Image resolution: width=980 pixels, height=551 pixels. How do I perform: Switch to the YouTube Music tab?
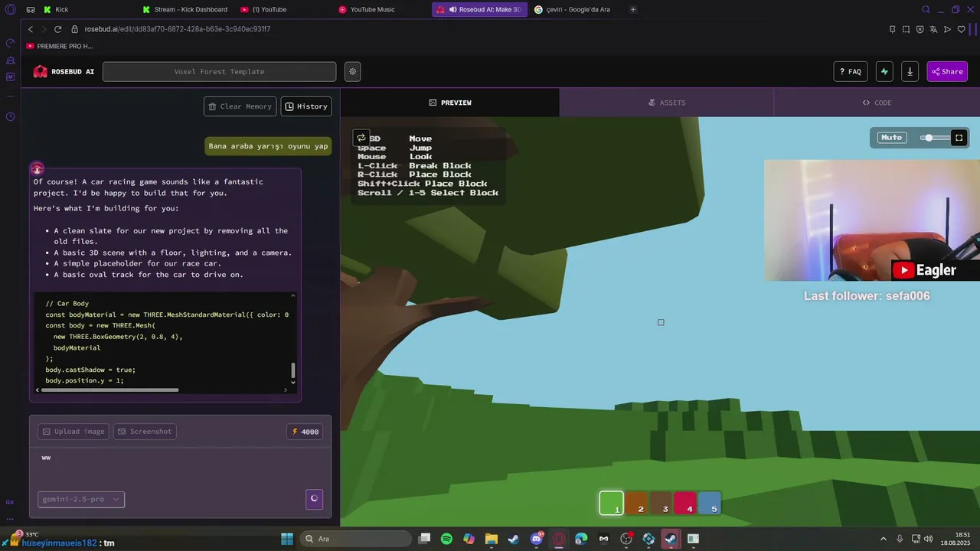(367, 9)
